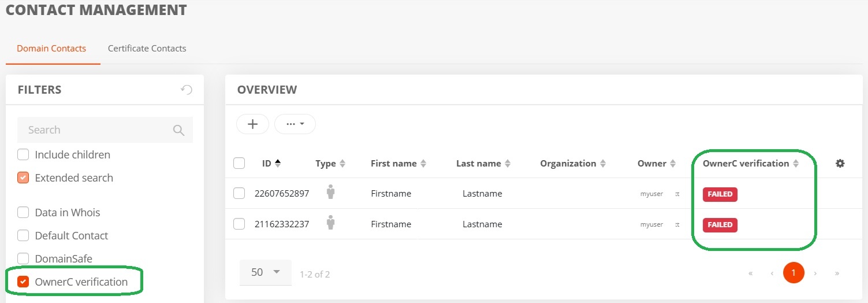
Task: Click Lastname in row 21162332237
Action: point(482,224)
